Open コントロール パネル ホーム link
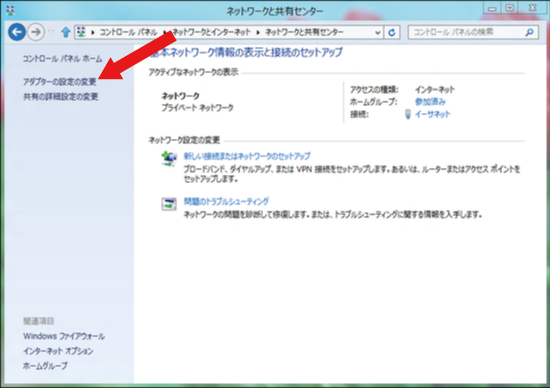The image size is (550, 388). [62, 59]
